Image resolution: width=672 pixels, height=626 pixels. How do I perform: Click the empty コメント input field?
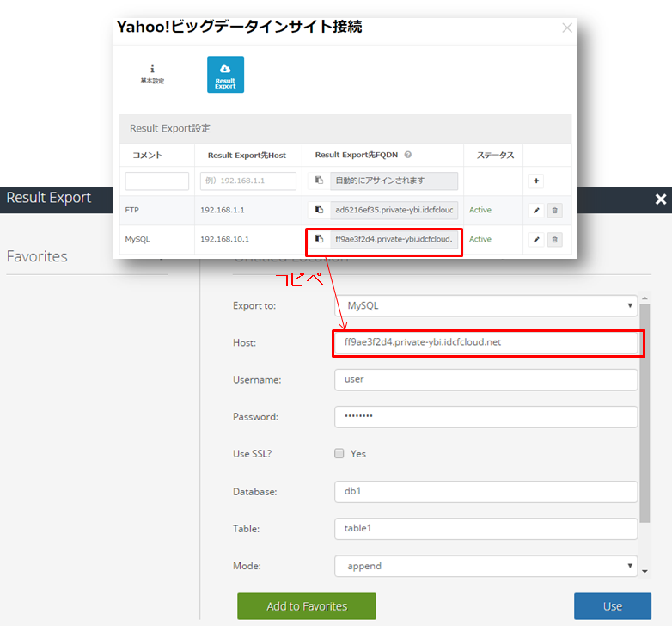[157, 181]
